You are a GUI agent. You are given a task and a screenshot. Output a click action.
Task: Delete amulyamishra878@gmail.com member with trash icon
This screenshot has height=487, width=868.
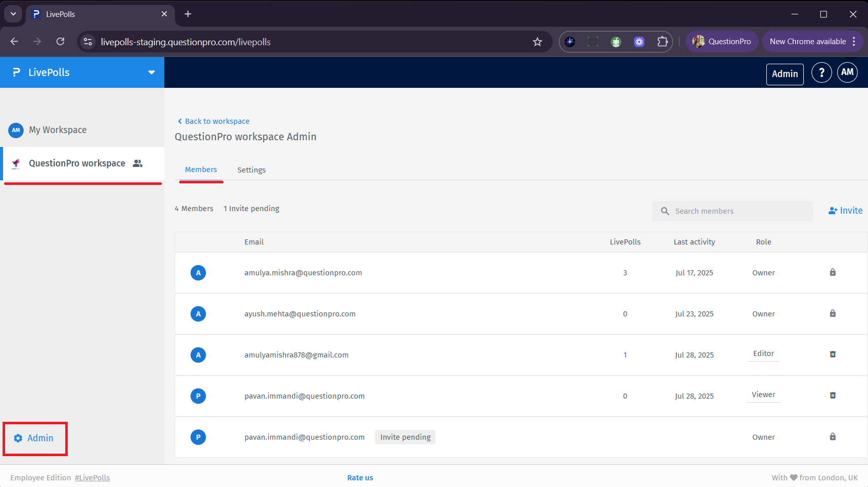[x=833, y=354]
